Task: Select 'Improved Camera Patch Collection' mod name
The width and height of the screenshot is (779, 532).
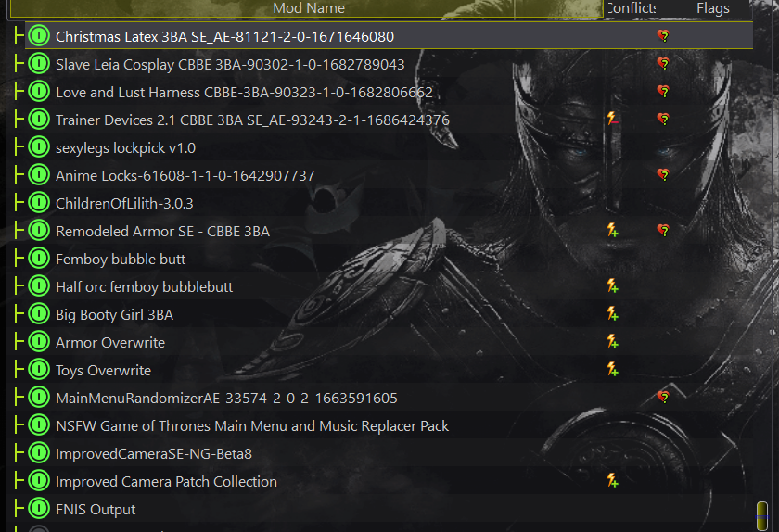Action: (x=166, y=482)
